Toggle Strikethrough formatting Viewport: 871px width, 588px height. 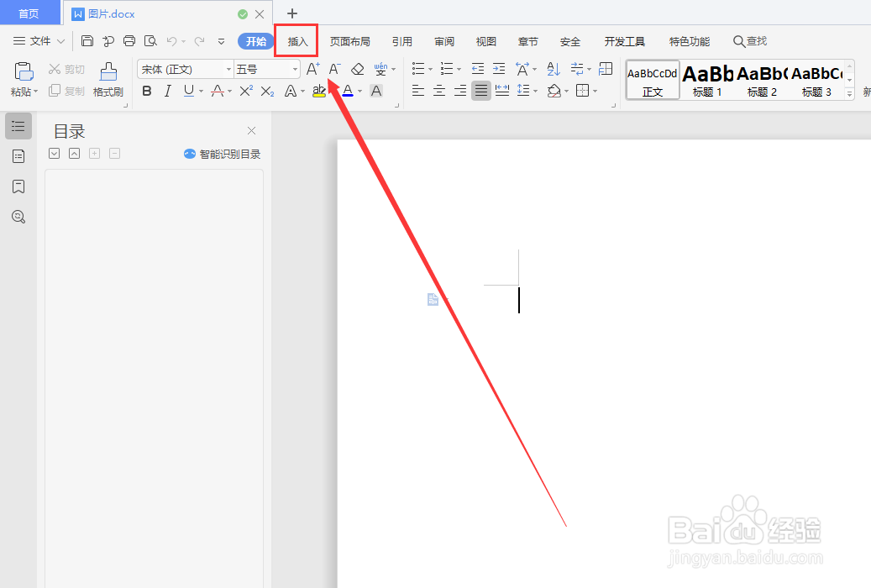pyautogui.click(x=218, y=91)
